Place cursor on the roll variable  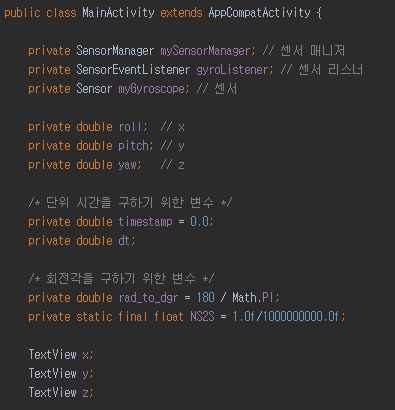coord(131,127)
